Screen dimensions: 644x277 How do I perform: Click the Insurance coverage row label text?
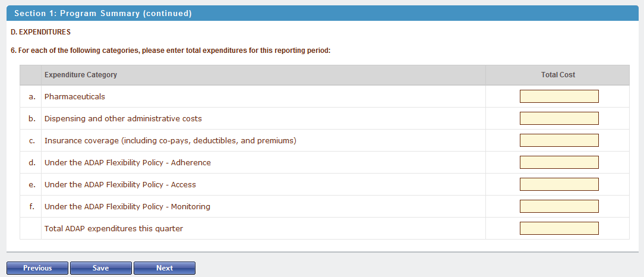coord(170,141)
